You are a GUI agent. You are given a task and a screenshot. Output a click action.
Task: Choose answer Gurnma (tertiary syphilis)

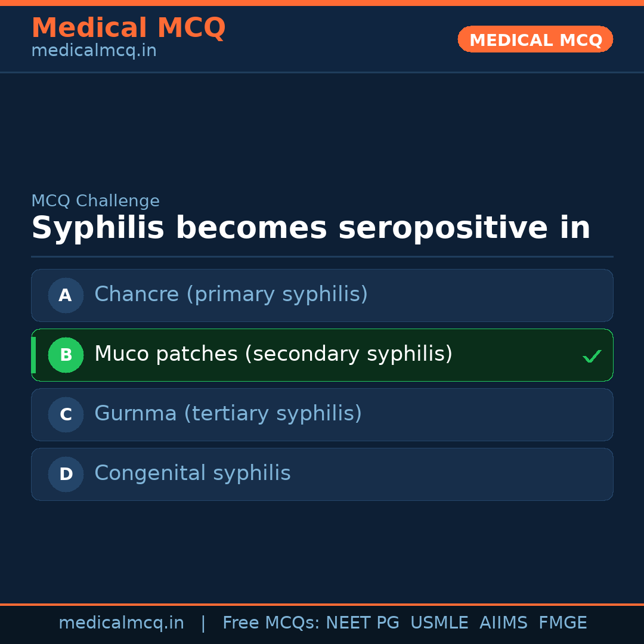[x=228, y=414]
